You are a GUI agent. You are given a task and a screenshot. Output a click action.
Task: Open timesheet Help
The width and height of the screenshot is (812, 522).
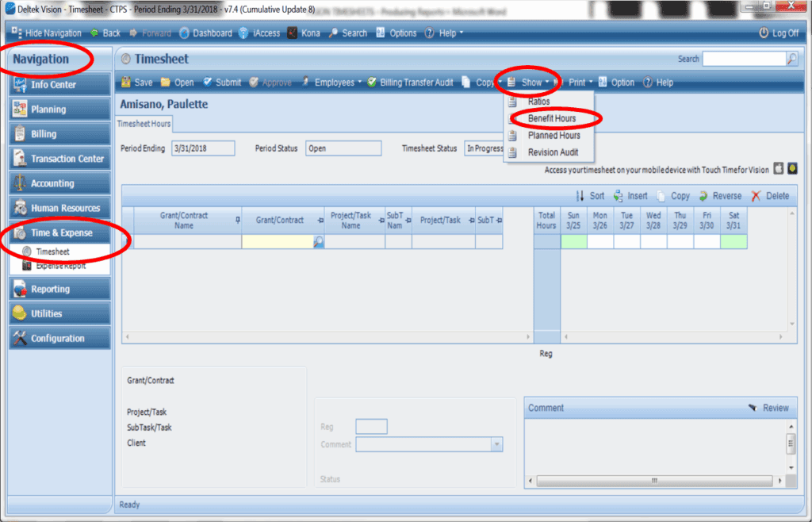[657, 83]
